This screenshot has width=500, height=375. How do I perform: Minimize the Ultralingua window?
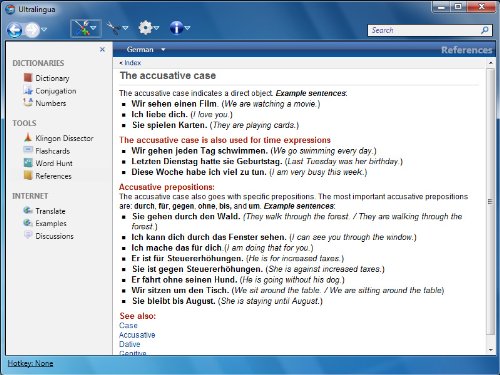(442, 7)
